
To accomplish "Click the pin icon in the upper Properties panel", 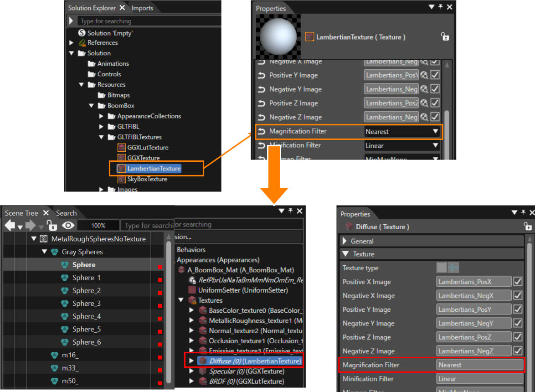I will click(x=441, y=7).
